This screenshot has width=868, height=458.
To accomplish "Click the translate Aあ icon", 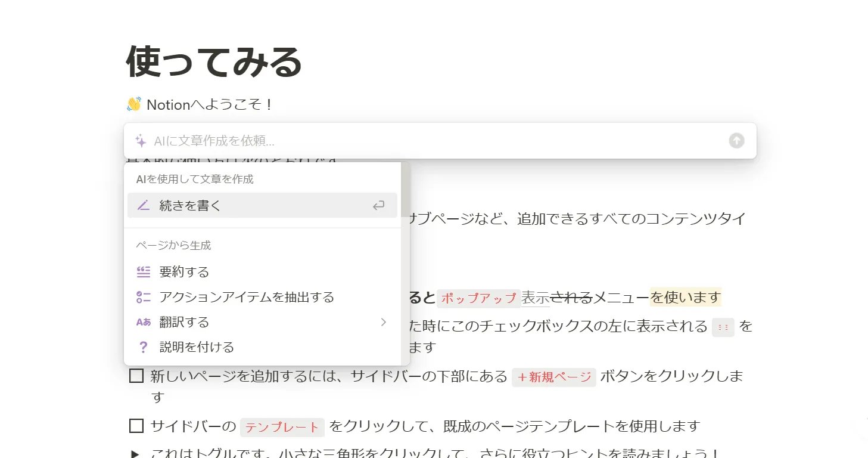I will pyautogui.click(x=143, y=322).
